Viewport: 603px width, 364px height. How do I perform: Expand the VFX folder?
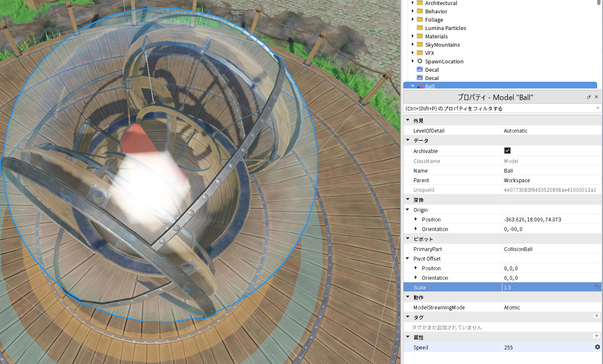pyautogui.click(x=413, y=53)
